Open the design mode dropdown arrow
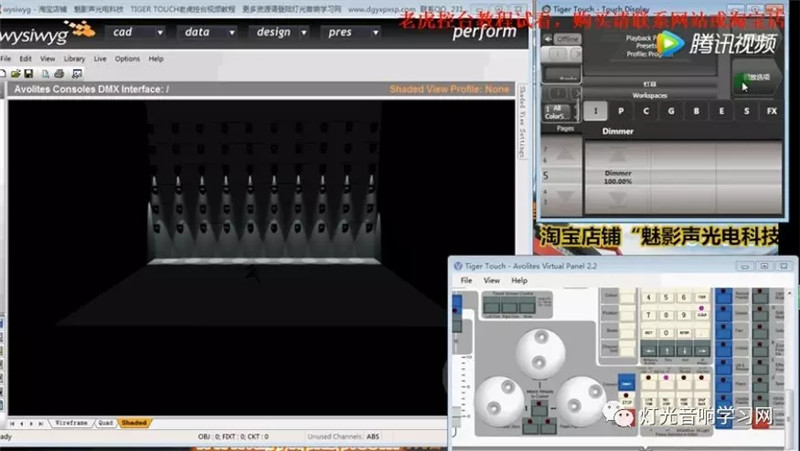 [304, 32]
